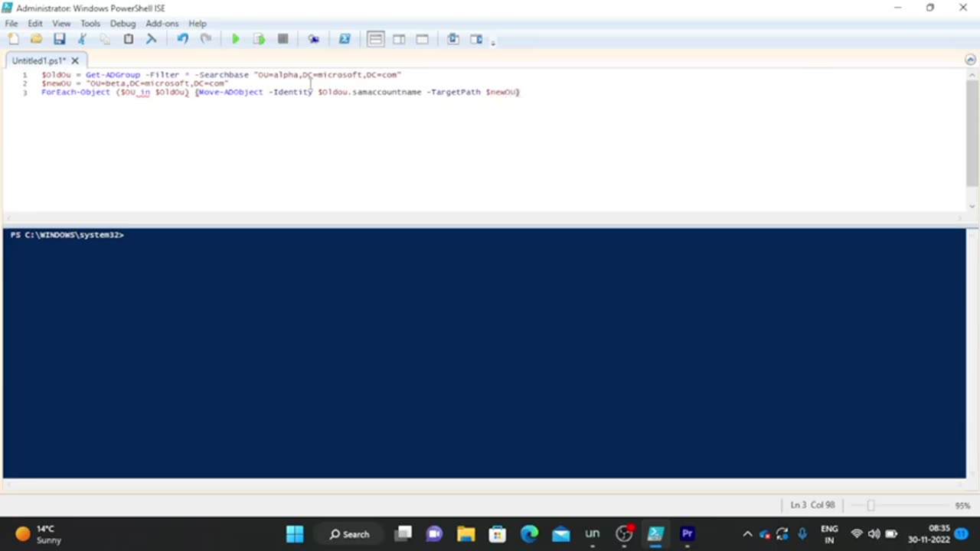This screenshot has height=551, width=980.
Task: Open New Remote PowerShell Tab icon
Action: coord(313,39)
